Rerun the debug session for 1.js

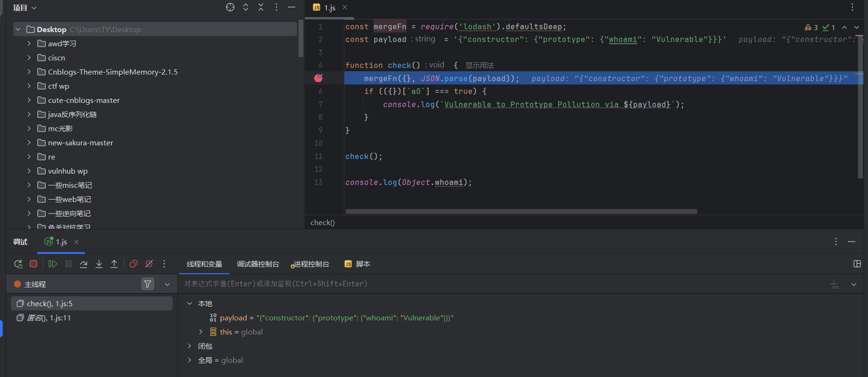tap(18, 264)
